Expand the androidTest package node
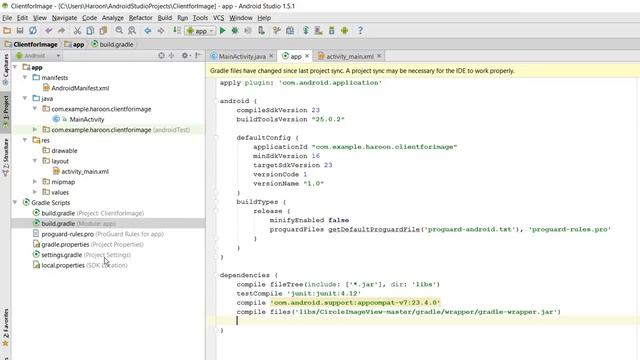This screenshot has height=360, width=640. point(35,129)
